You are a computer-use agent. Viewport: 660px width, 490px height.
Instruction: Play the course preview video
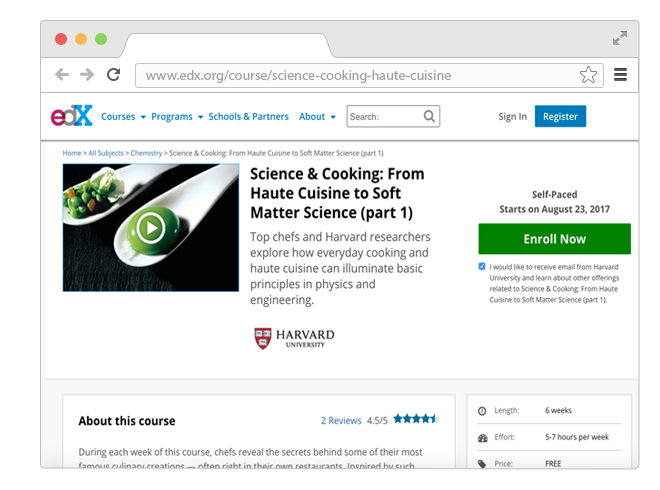pyautogui.click(x=150, y=228)
